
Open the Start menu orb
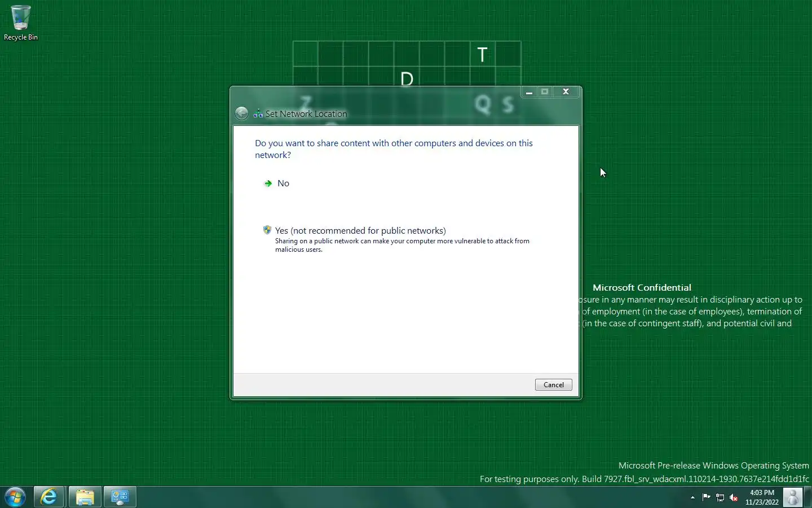(15, 497)
